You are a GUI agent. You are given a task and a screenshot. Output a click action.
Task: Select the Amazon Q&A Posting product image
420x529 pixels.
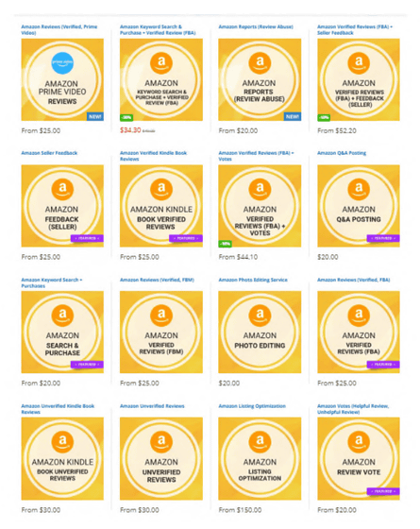coord(359,206)
